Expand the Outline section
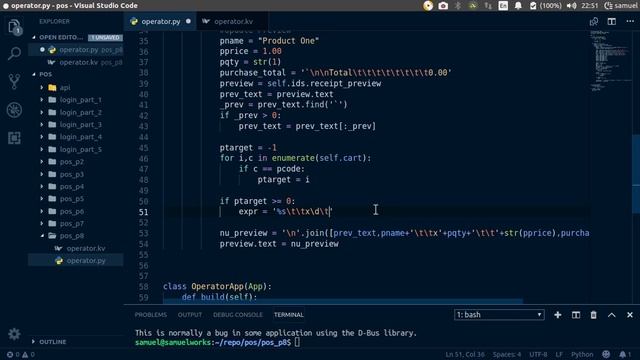 (x=33, y=342)
